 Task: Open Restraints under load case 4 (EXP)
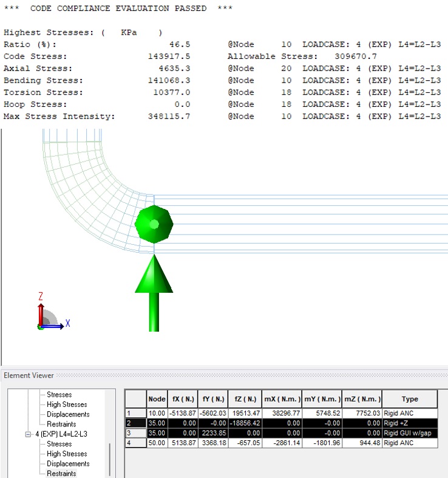point(61,473)
